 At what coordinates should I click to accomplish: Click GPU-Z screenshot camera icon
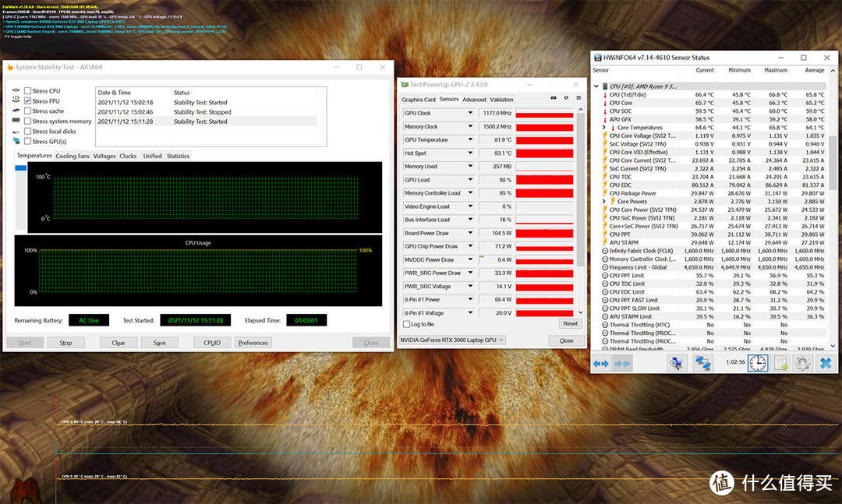[554, 98]
